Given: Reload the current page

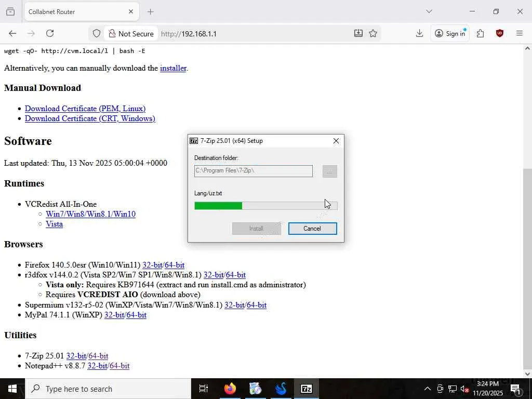Looking at the screenshot, I should tap(50, 33).
